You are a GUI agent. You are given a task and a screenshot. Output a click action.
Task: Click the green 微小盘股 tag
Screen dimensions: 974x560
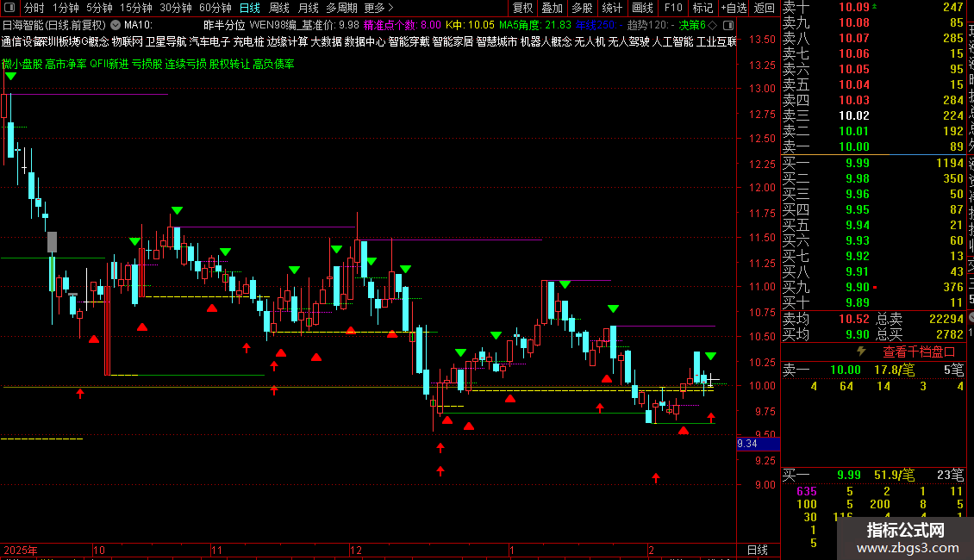(22, 64)
